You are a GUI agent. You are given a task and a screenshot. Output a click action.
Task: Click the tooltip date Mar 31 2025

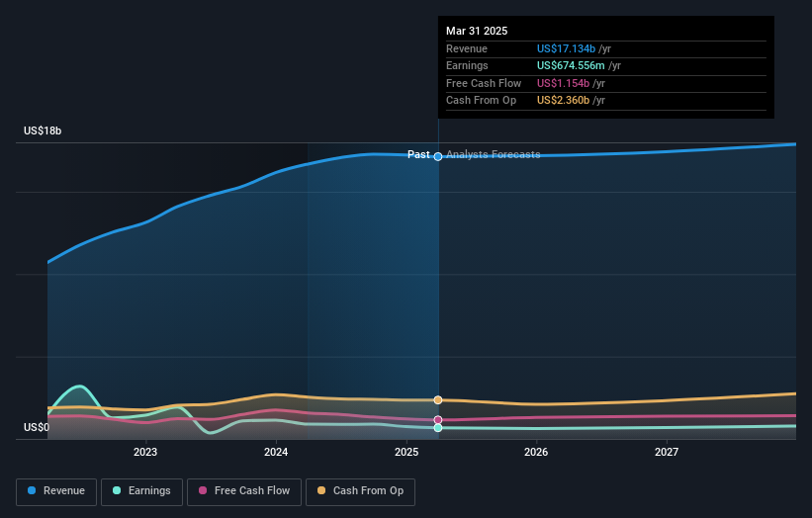[x=477, y=31]
